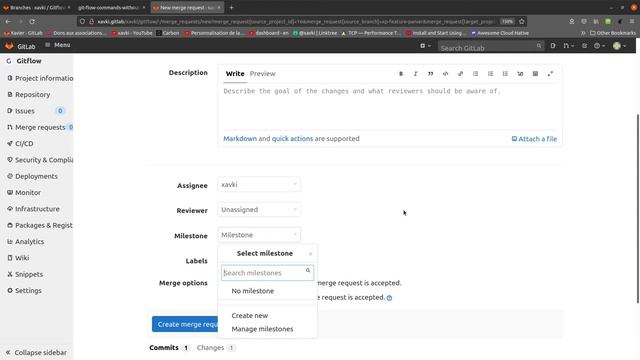Collapse the sidebar
Image resolution: width=640 pixels, height=360 pixels.
pyautogui.click(x=36, y=352)
